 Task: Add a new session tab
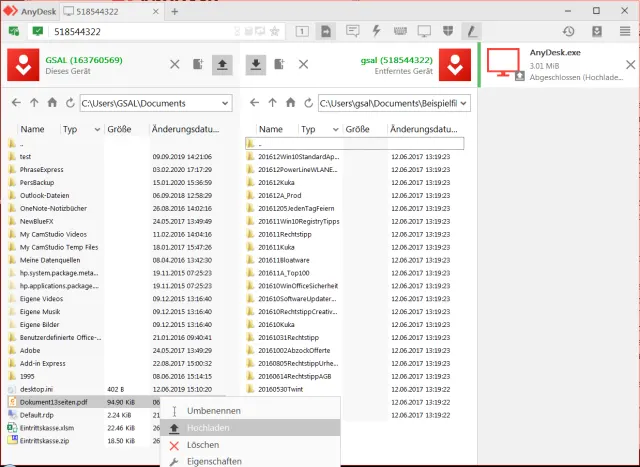pos(175,11)
